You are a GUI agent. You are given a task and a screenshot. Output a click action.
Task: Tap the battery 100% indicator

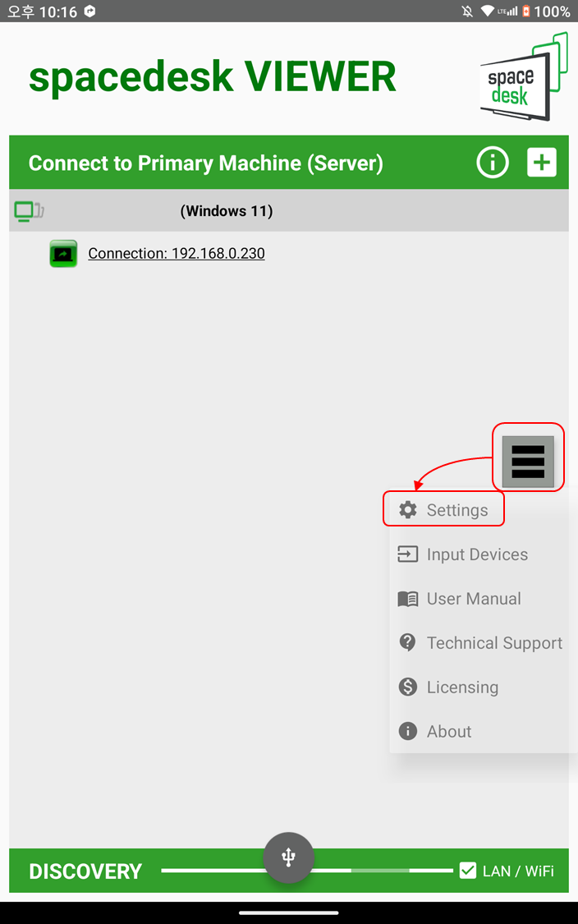546,11
